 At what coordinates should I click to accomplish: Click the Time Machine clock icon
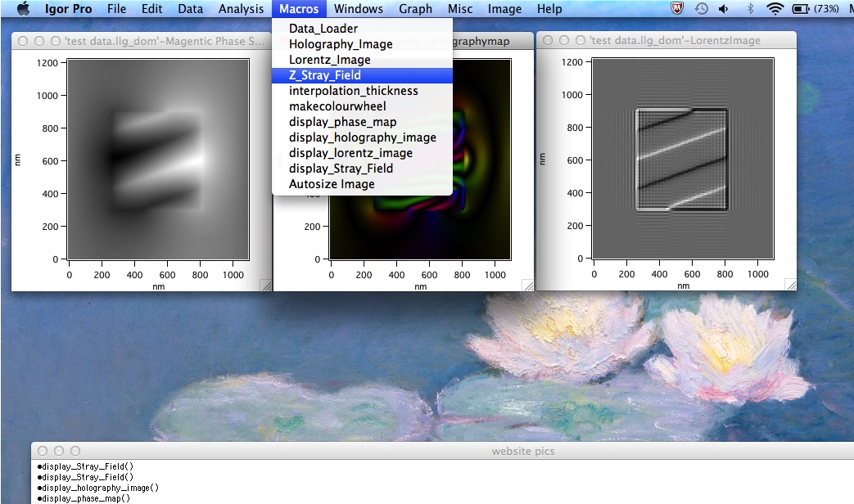pyautogui.click(x=702, y=9)
